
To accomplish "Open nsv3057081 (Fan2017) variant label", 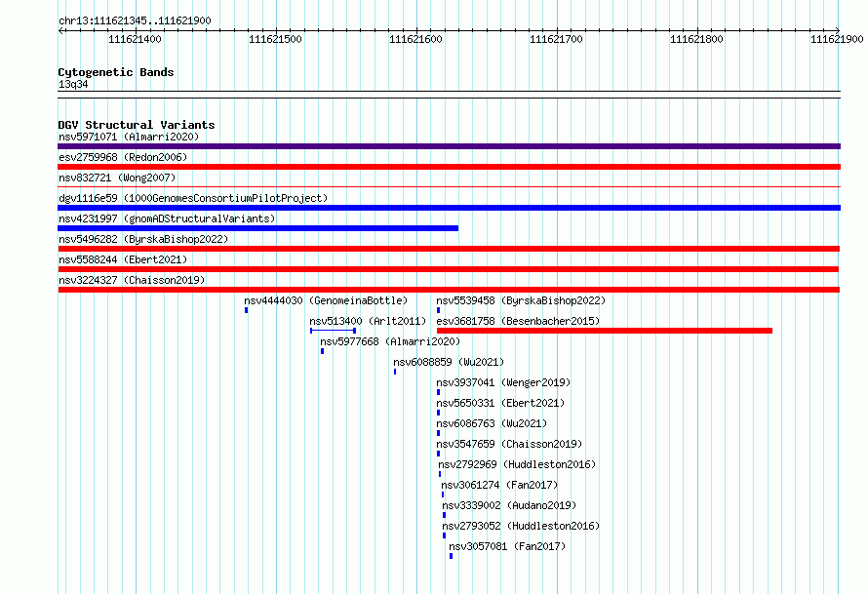I will tap(507, 546).
